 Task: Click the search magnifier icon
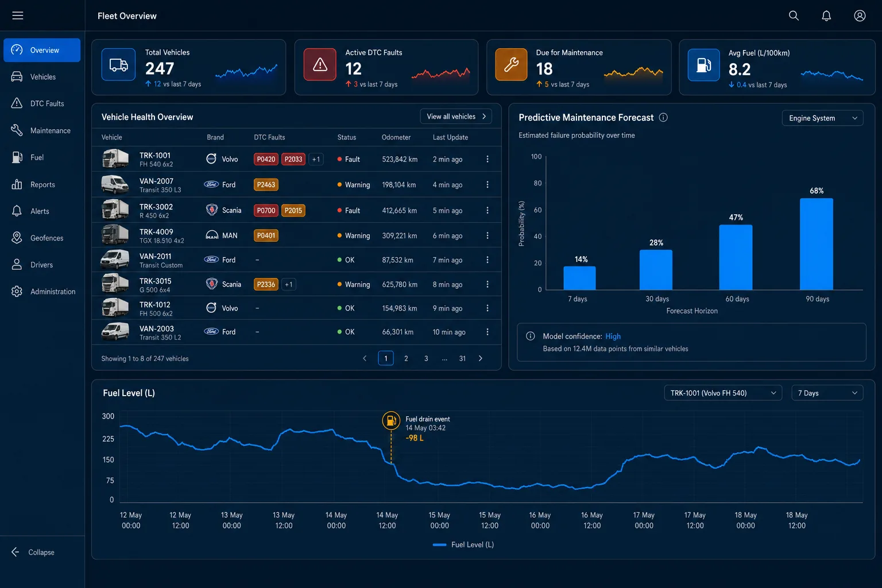794,16
